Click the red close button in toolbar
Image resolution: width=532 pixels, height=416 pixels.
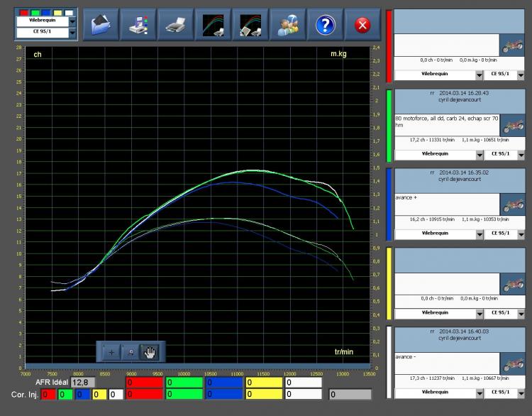point(362,26)
